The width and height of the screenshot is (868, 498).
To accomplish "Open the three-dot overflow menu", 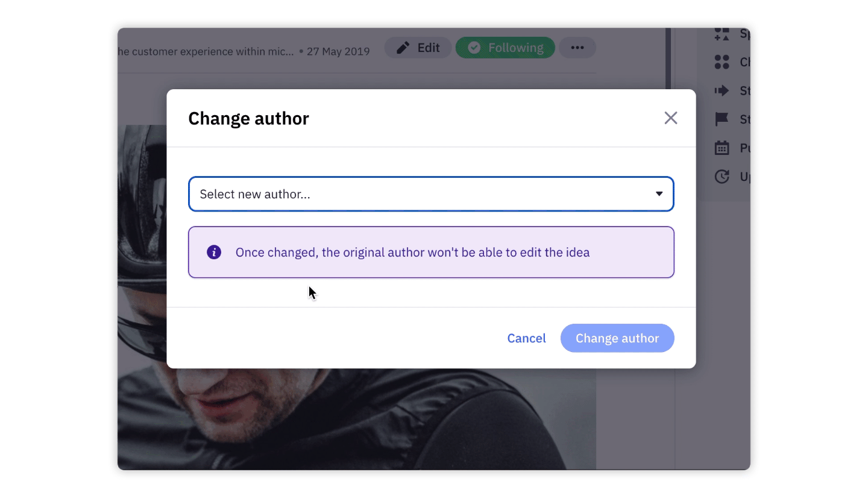I will [x=577, y=47].
